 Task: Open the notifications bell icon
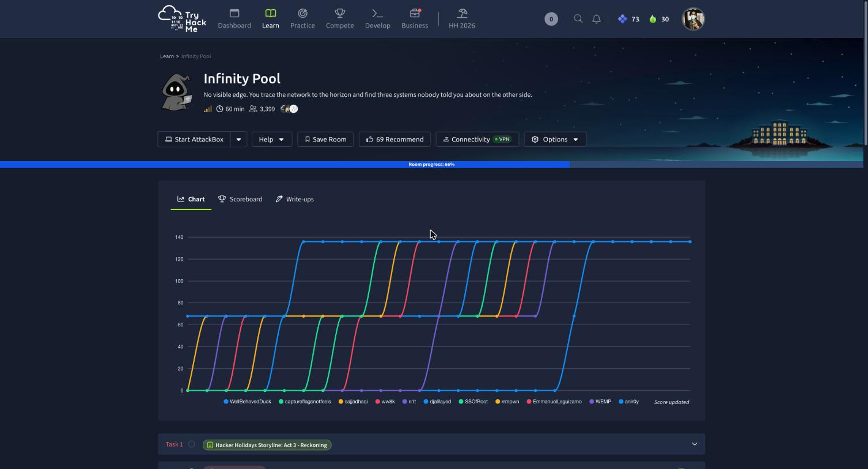597,19
